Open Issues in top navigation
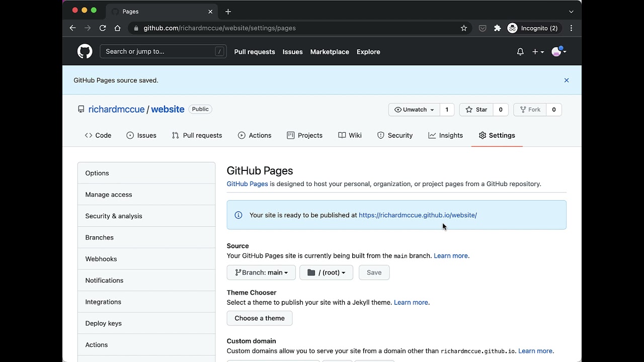Viewport: 644px width, 362px height. [x=292, y=52]
